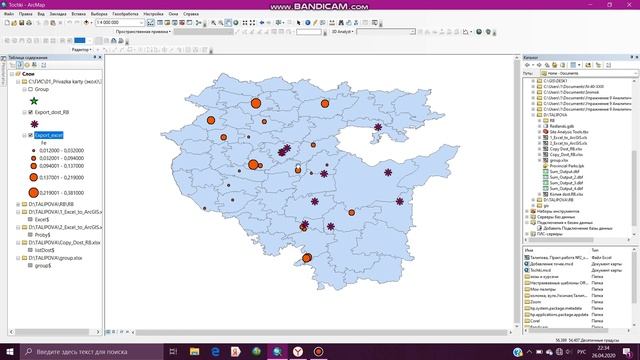Open Microsoft Edge from taskbar
The image size is (640, 360).
point(215,351)
